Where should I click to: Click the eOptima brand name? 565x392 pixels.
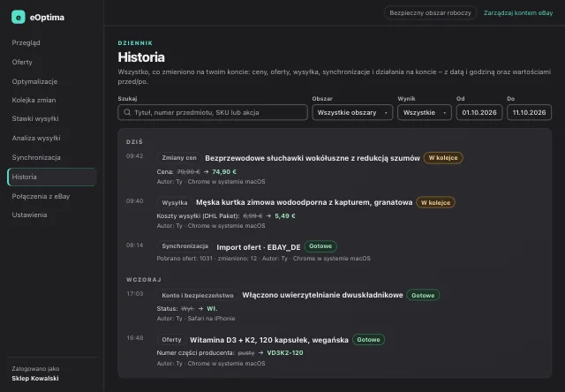click(47, 18)
